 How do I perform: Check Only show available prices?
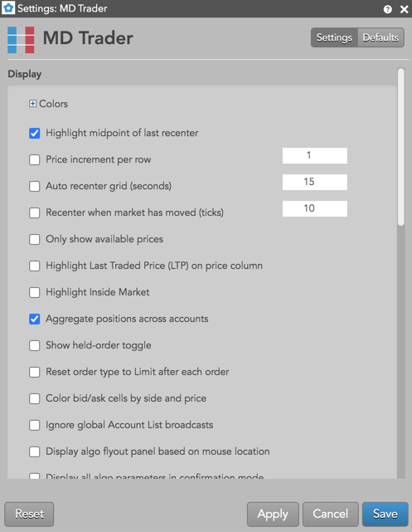tap(35, 239)
